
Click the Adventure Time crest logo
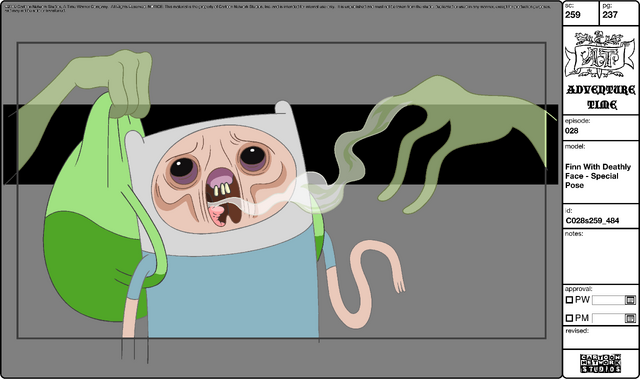click(x=600, y=54)
